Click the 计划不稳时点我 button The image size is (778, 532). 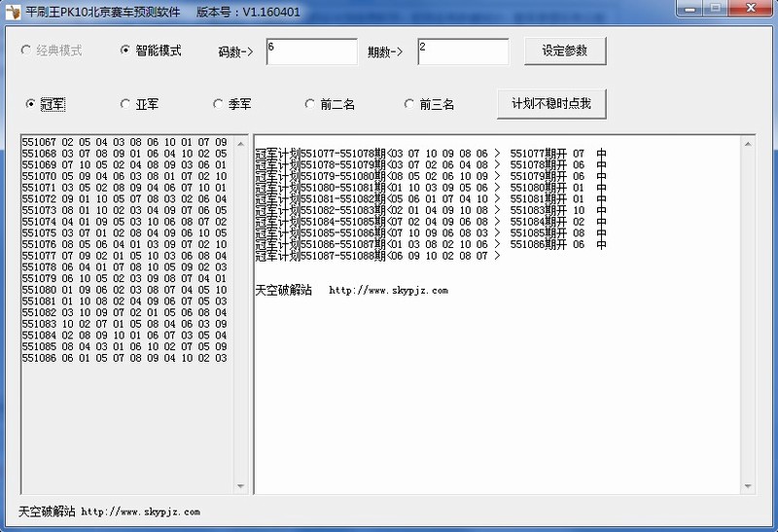[x=550, y=103]
